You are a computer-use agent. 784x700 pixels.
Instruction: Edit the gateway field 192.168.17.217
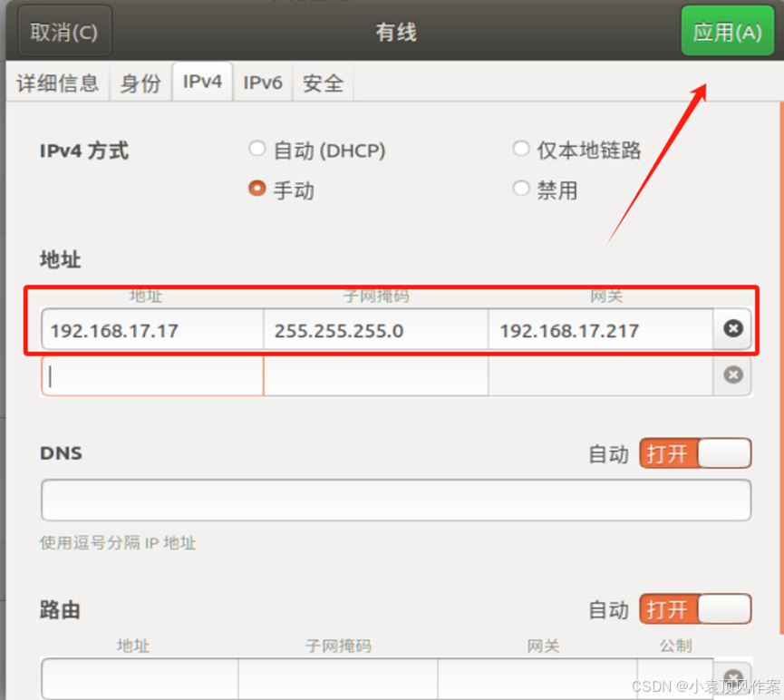(601, 329)
